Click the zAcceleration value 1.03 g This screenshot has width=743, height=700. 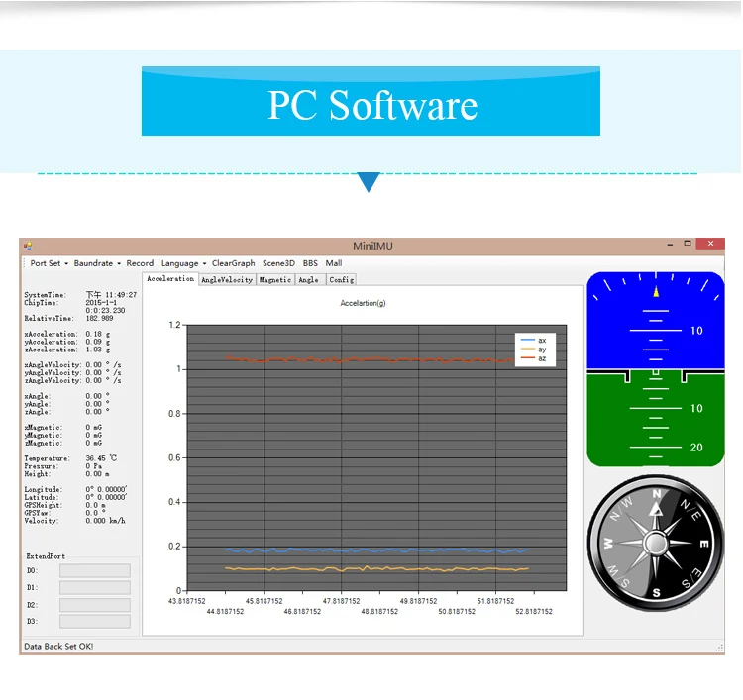(x=98, y=350)
